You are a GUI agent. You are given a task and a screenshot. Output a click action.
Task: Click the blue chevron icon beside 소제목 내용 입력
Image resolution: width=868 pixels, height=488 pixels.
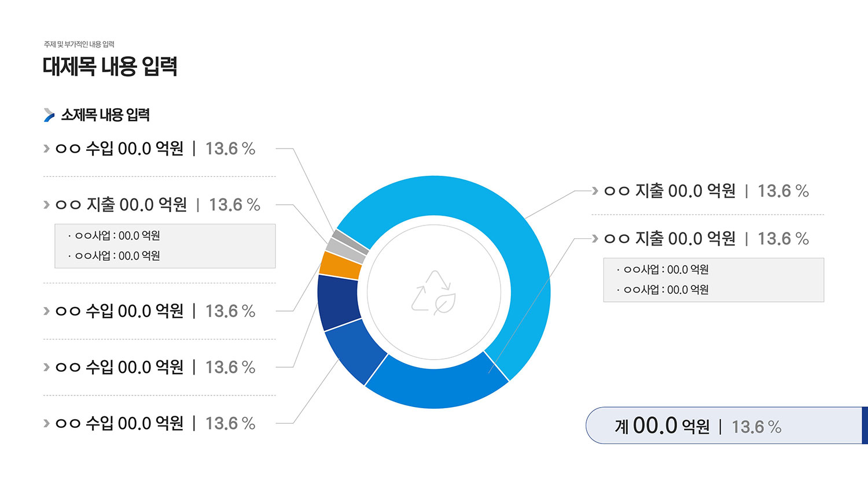[49, 115]
